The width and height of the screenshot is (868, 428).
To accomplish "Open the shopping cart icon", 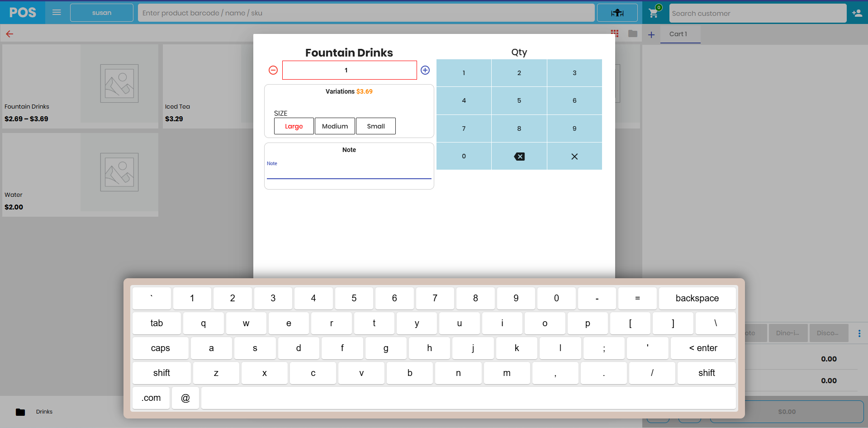I will click(654, 13).
